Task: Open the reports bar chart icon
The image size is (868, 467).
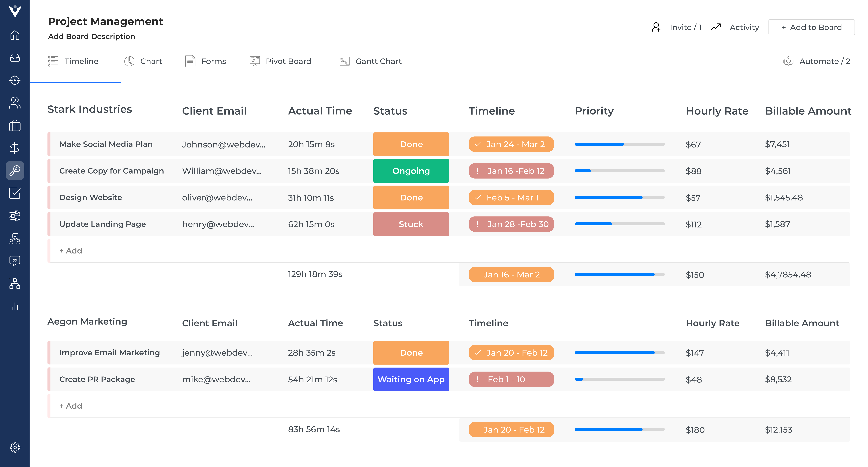Action: [x=15, y=306]
